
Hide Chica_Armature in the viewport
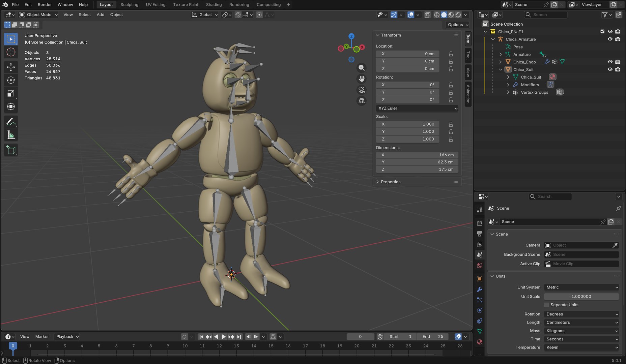click(x=610, y=39)
